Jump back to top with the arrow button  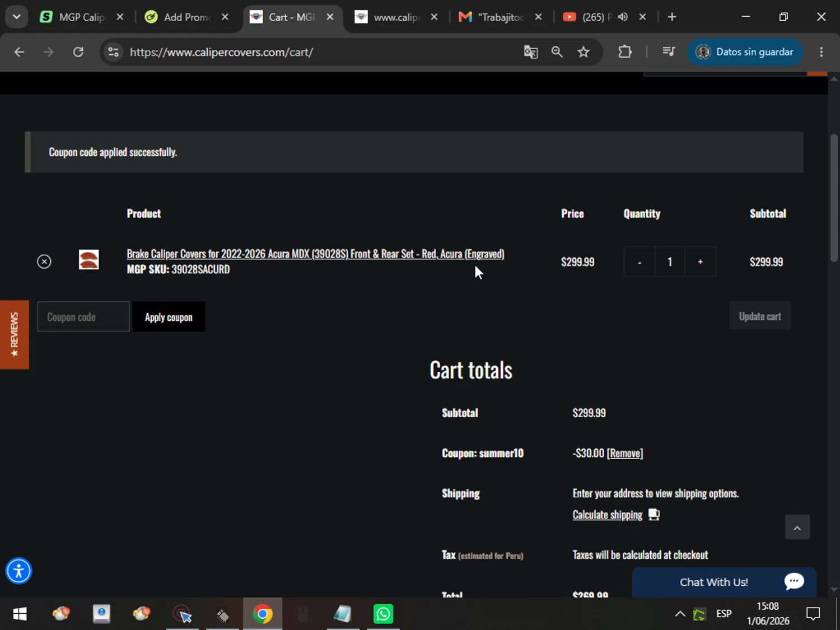pos(797,527)
